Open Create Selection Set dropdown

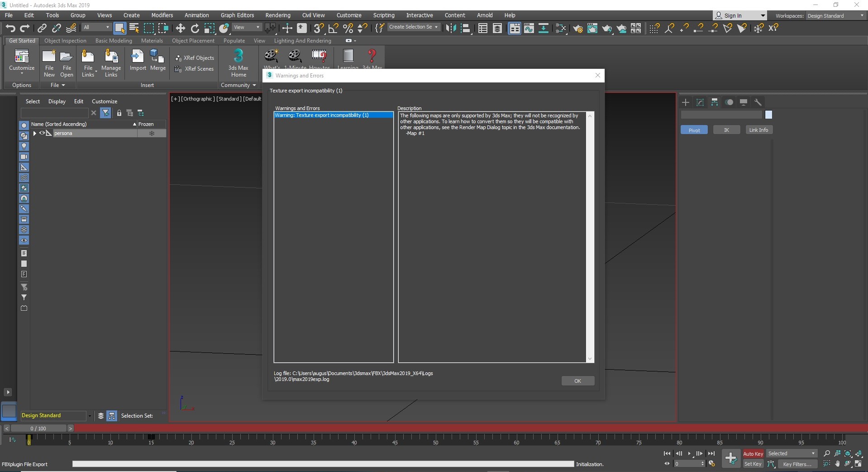coord(413,27)
